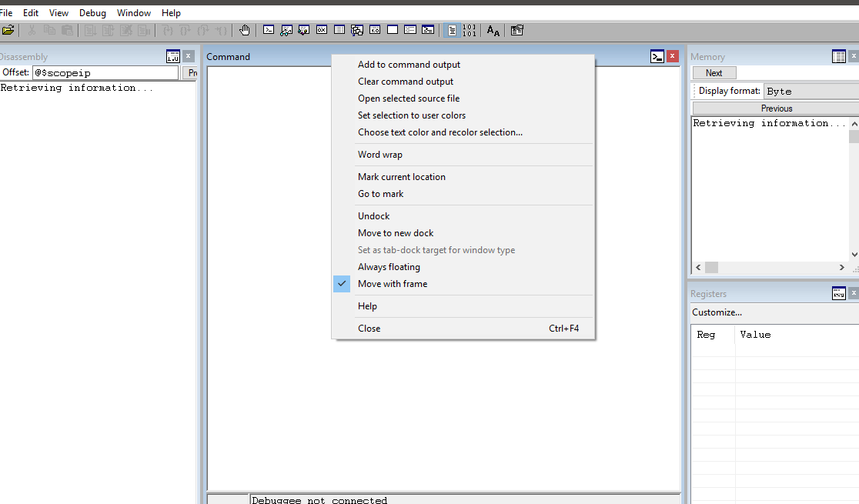
Task: Open the Memory window via toolbar icon
Action: coord(339,30)
